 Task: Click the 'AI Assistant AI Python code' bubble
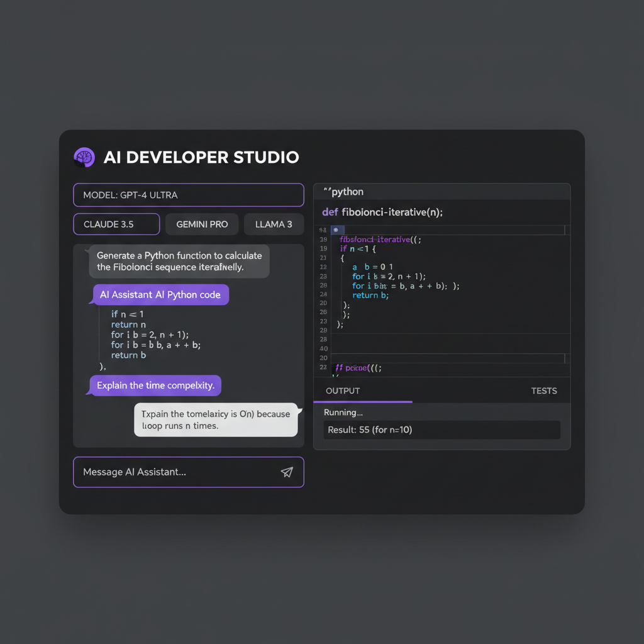click(x=160, y=294)
